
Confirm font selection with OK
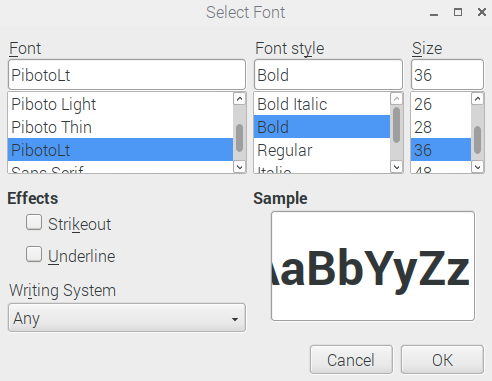pos(442,360)
